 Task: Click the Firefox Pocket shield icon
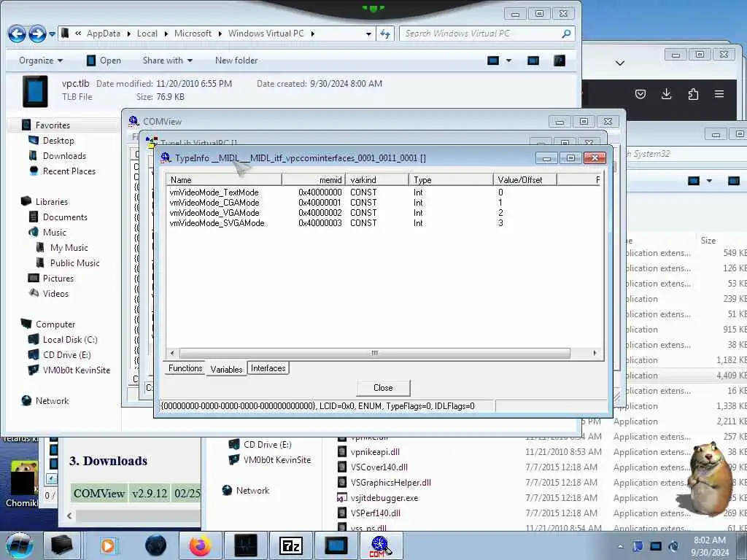tap(640, 94)
